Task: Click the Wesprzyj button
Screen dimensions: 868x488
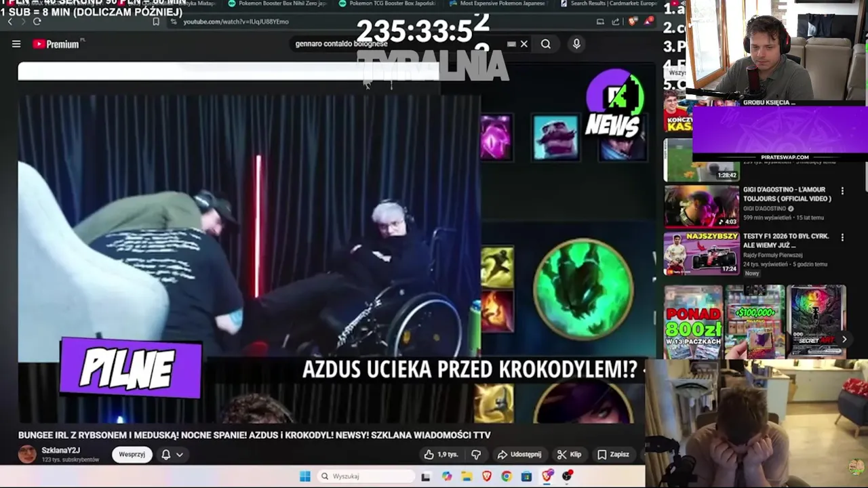Action: tap(132, 454)
